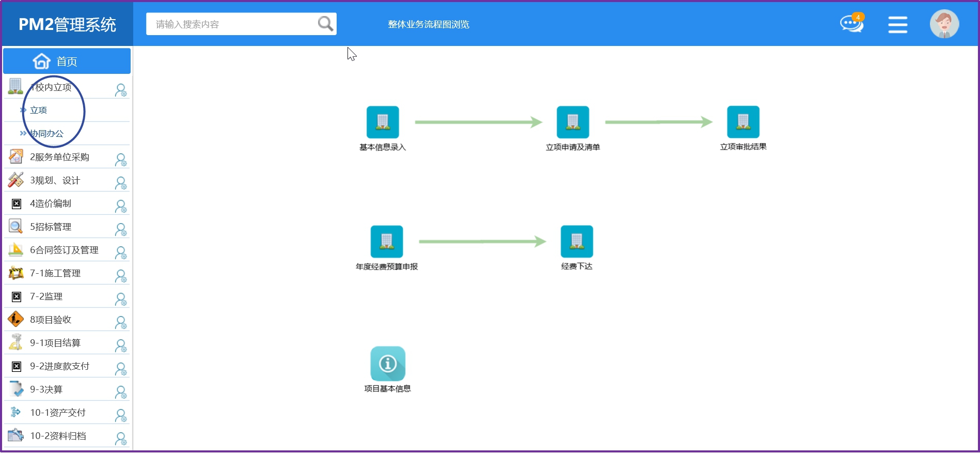
Task: Click the user settings icon beside 5招标管理
Action: click(121, 229)
